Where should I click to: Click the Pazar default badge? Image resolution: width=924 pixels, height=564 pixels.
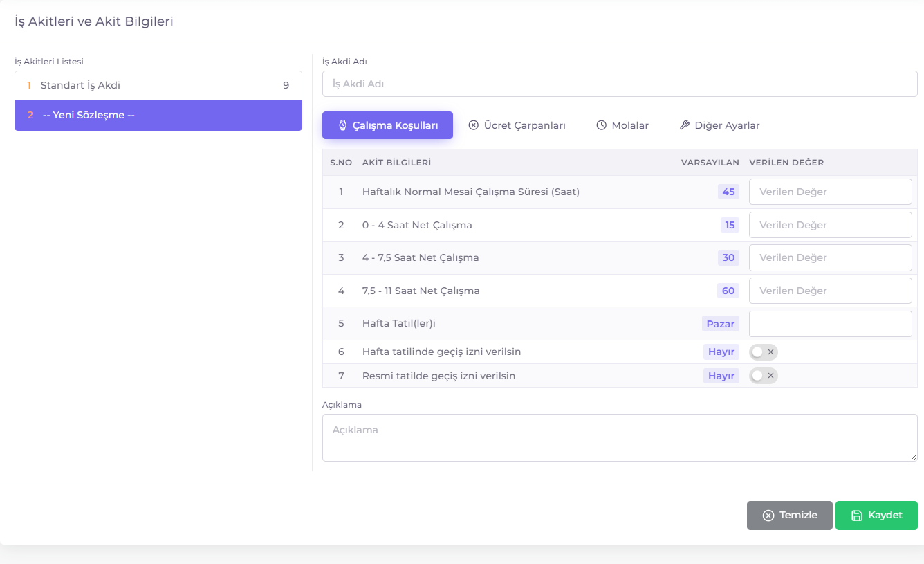[721, 324]
